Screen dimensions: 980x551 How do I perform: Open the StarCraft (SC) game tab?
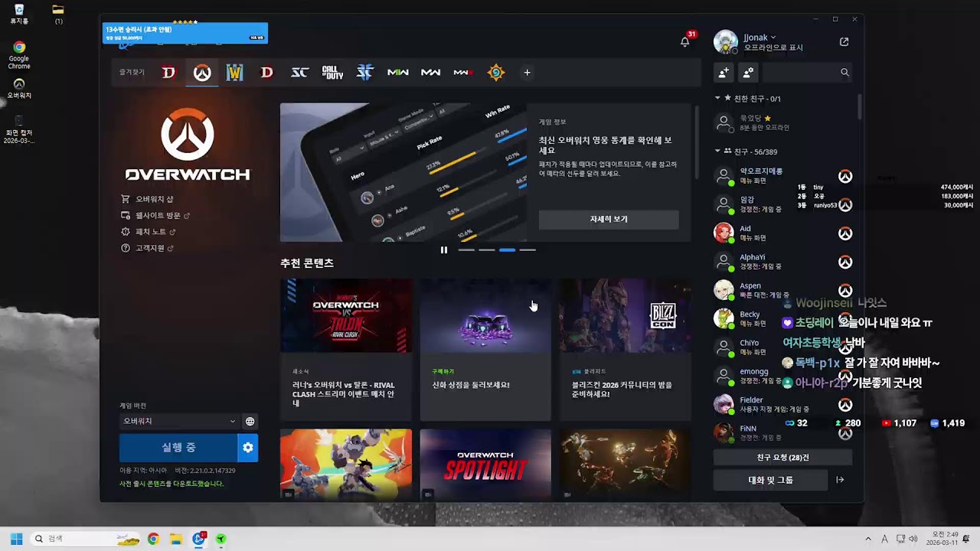pos(299,73)
